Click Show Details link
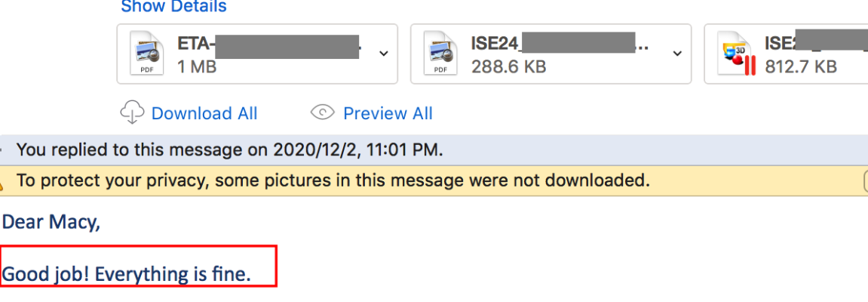 point(173,7)
